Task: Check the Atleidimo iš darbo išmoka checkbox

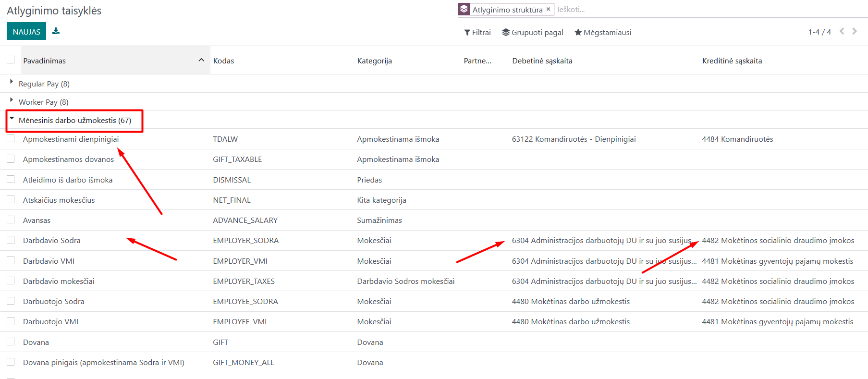Action: click(11, 179)
